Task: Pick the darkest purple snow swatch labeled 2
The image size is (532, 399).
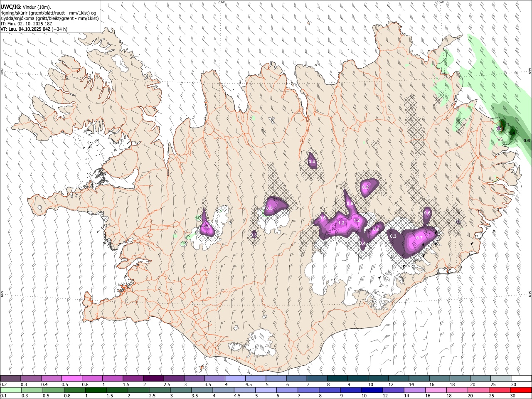Action: click(x=153, y=378)
